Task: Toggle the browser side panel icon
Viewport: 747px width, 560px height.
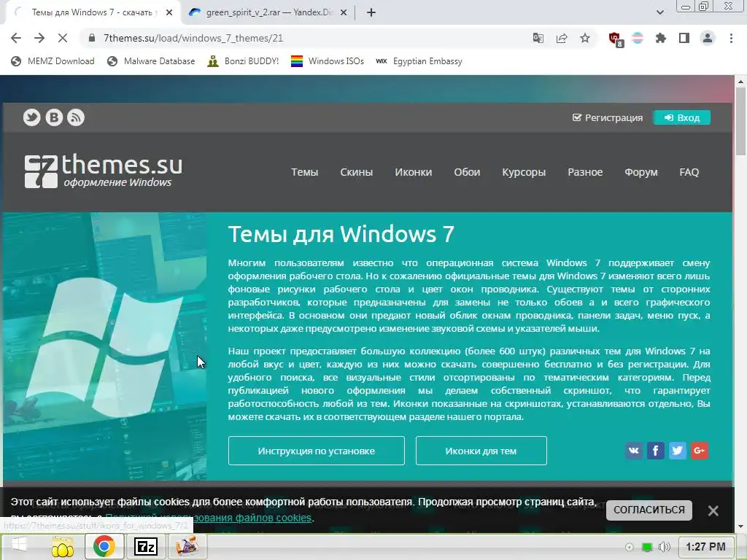Action: point(684,38)
